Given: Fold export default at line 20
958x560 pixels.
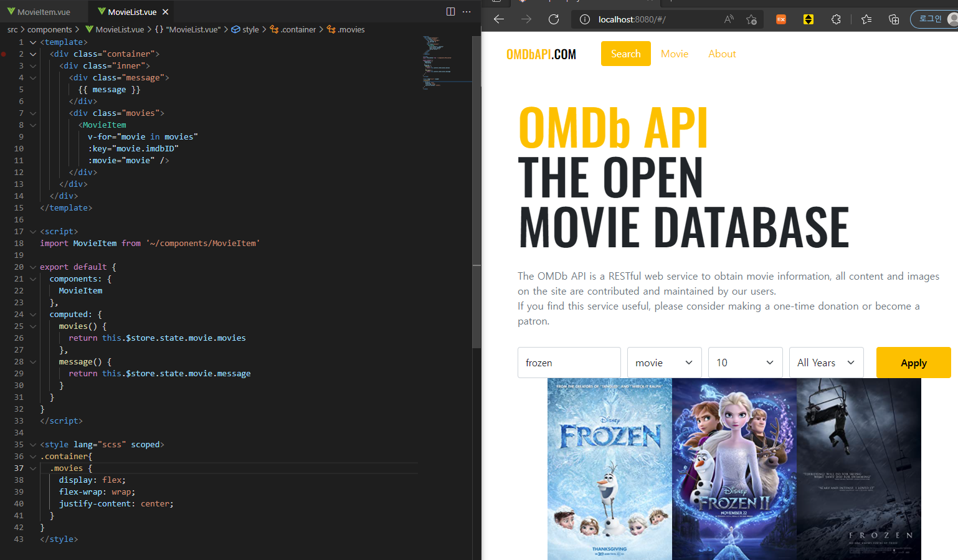Looking at the screenshot, I should point(33,267).
